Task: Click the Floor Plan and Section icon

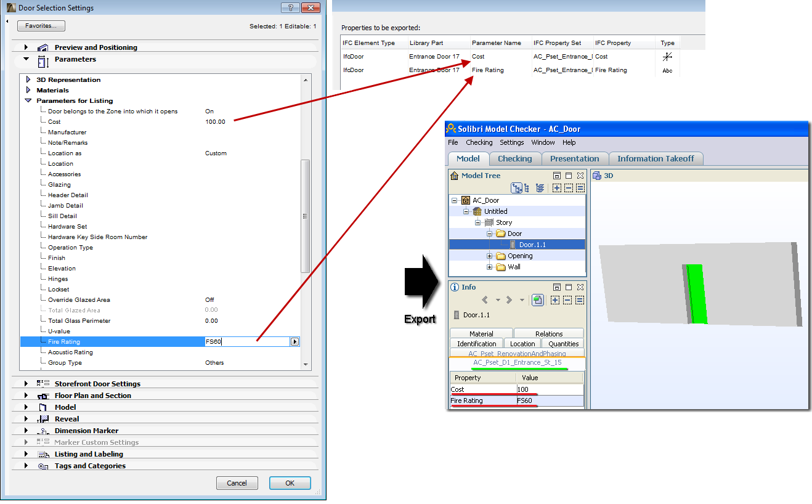Action: coord(43,396)
